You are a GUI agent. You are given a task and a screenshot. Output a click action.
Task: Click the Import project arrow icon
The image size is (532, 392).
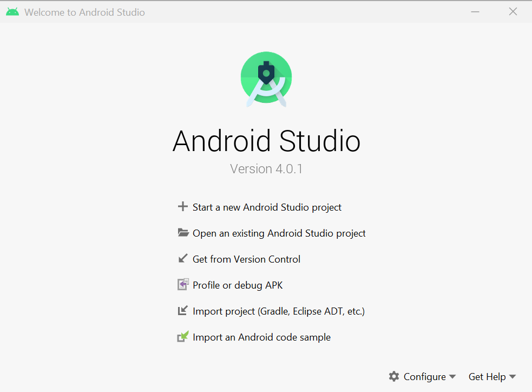pyautogui.click(x=183, y=311)
